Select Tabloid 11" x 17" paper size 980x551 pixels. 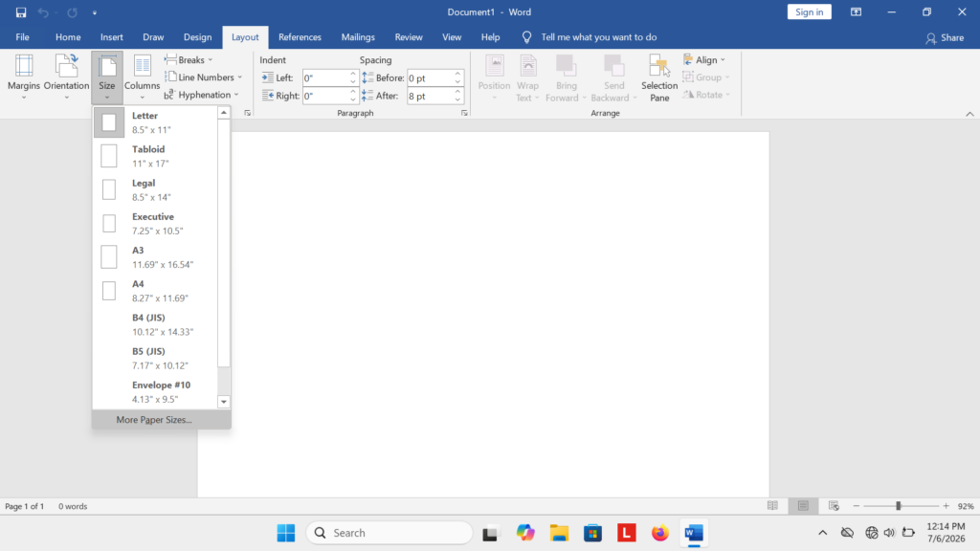(155, 156)
